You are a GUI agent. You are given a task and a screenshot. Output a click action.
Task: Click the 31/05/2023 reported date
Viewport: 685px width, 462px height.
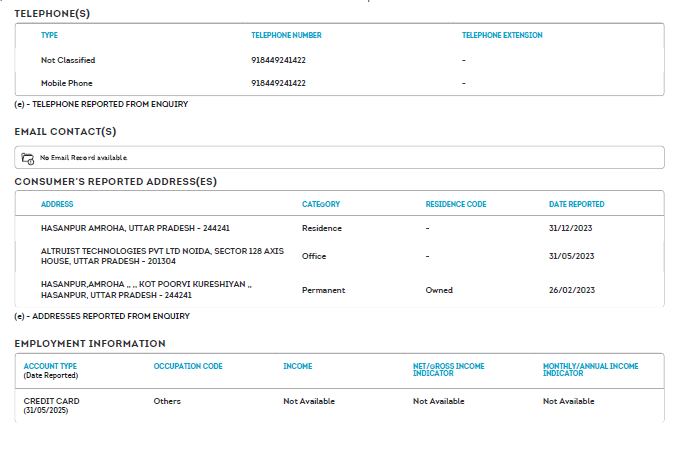click(x=572, y=256)
